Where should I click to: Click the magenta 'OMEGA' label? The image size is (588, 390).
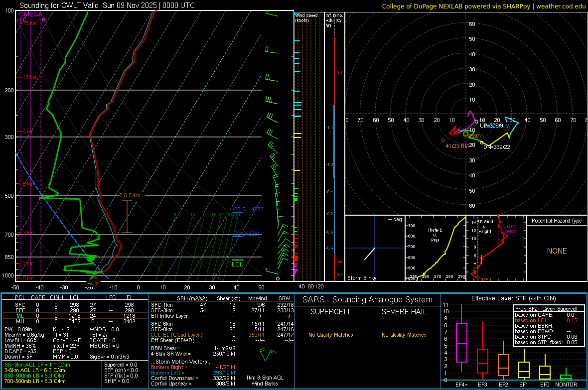click(x=31, y=14)
